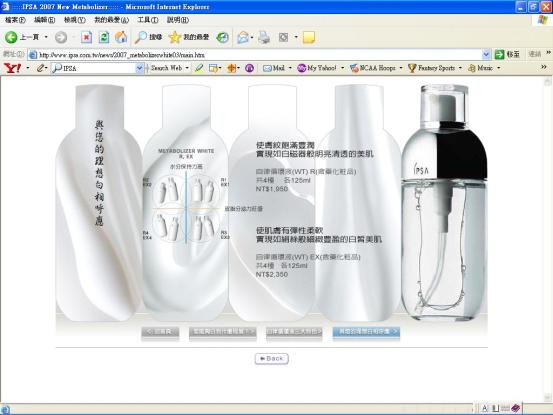Open the 檔案(F) menu
Image resolution: width=553 pixels, height=415 pixels.
tap(15, 20)
